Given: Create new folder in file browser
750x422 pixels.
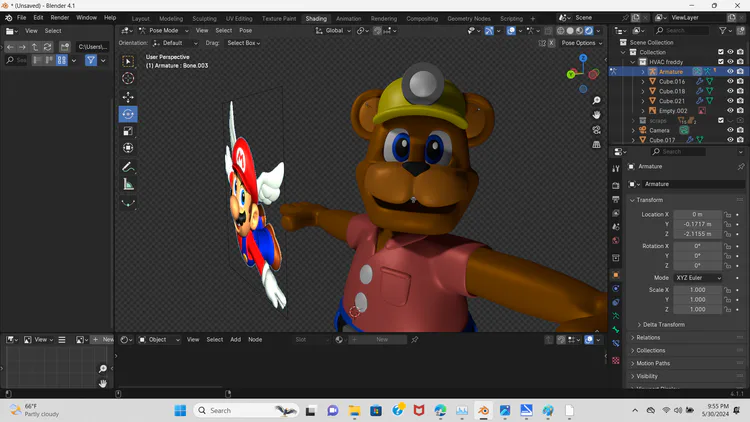Looking at the screenshot, I should (65, 47).
